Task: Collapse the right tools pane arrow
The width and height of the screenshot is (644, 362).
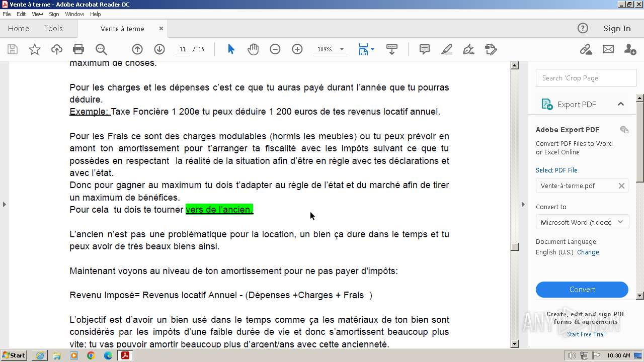Action: (523, 204)
